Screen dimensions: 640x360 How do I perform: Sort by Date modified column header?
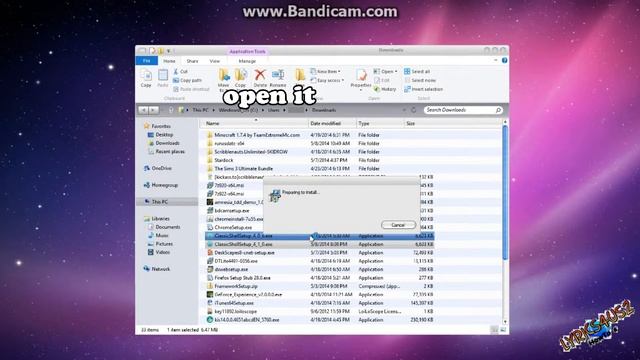332,123
